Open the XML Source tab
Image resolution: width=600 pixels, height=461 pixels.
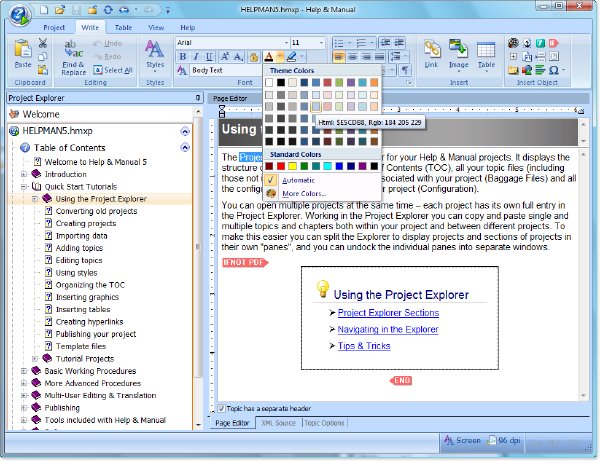point(279,423)
